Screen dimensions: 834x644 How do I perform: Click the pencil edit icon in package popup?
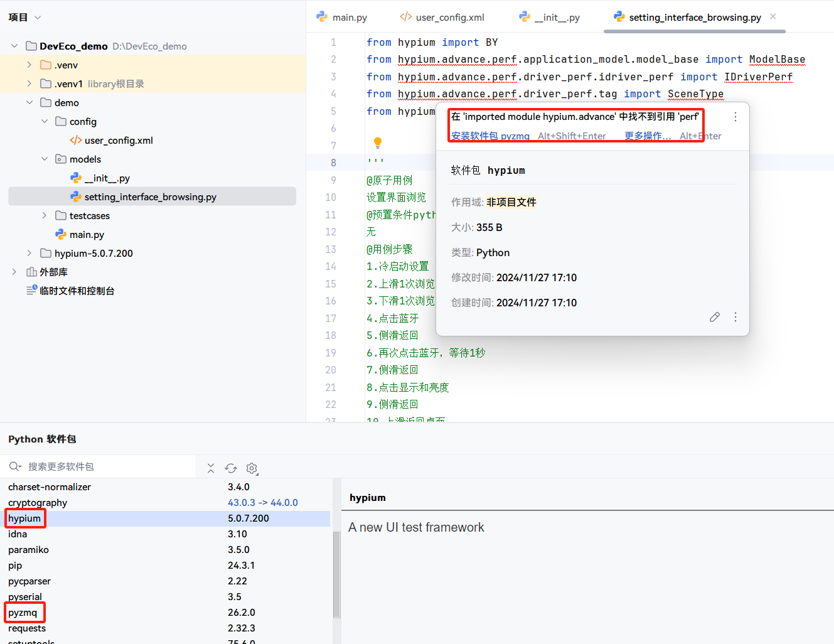pyautogui.click(x=715, y=317)
